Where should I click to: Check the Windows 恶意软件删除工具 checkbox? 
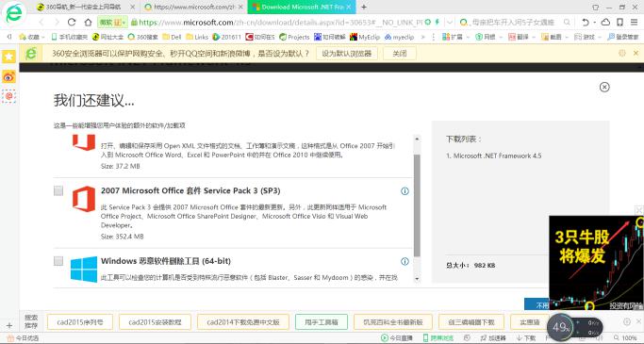pyautogui.click(x=58, y=261)
